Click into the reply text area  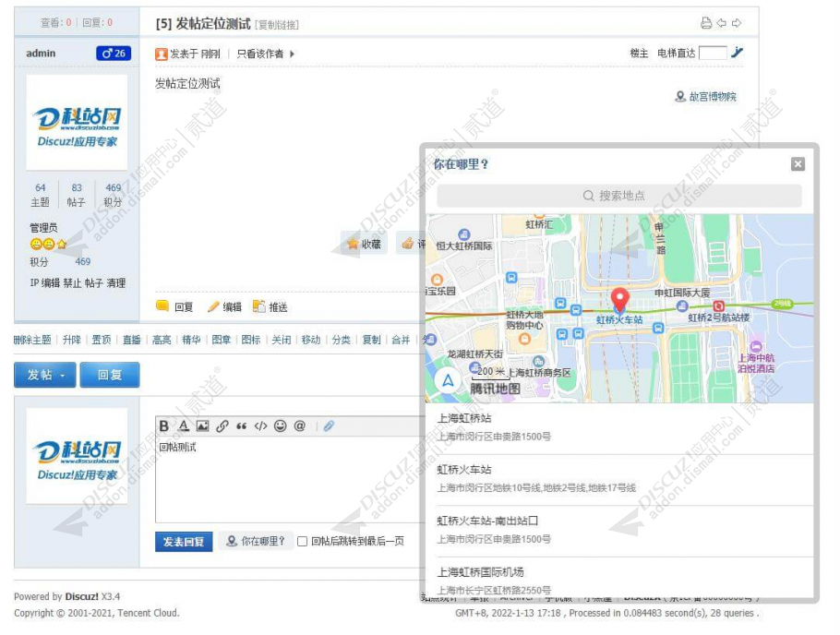pos(289,480)
